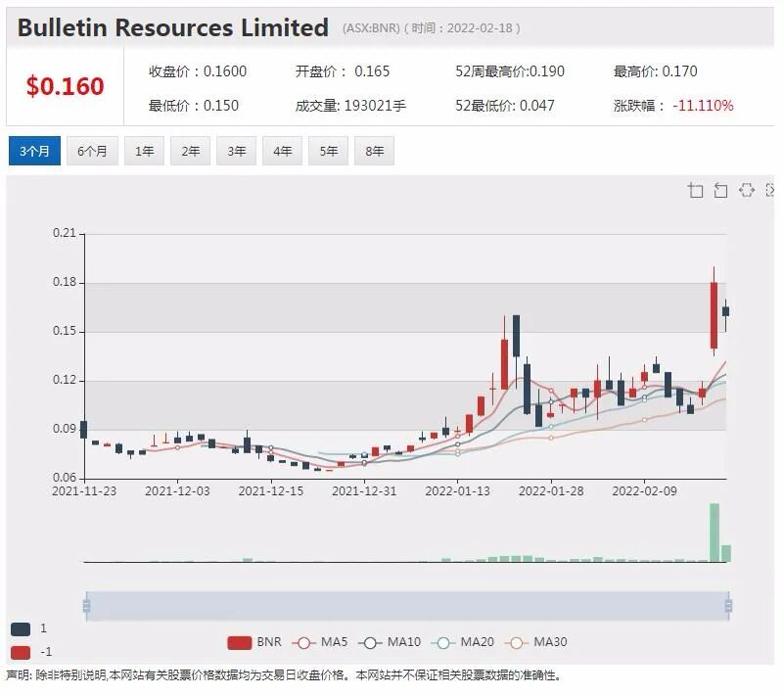
Task: Select the 8年 range tab
Action: [x=374, y=151]
